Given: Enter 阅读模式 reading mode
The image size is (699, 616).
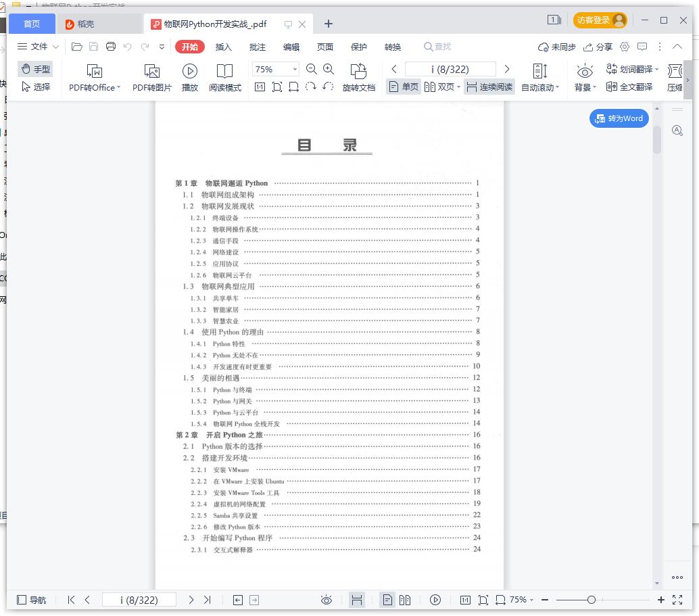Looking at the screenshot, I should pyautogui.click(x=225, y=78).
